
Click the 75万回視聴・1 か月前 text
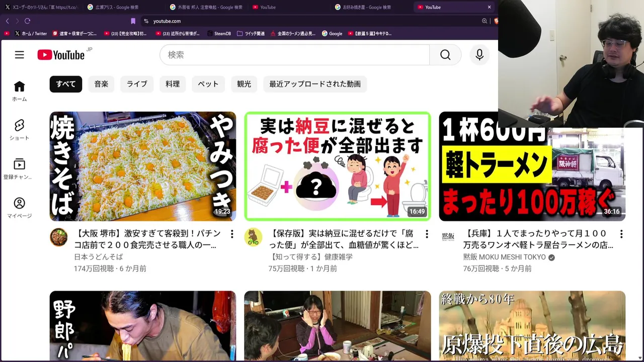tap(303, 268)
